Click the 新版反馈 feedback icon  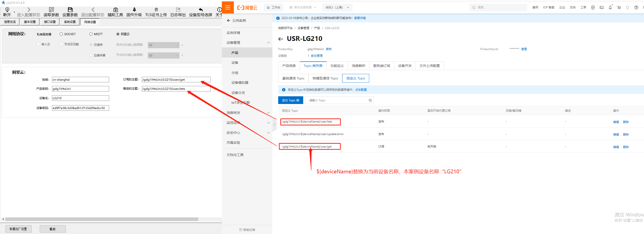241,230
